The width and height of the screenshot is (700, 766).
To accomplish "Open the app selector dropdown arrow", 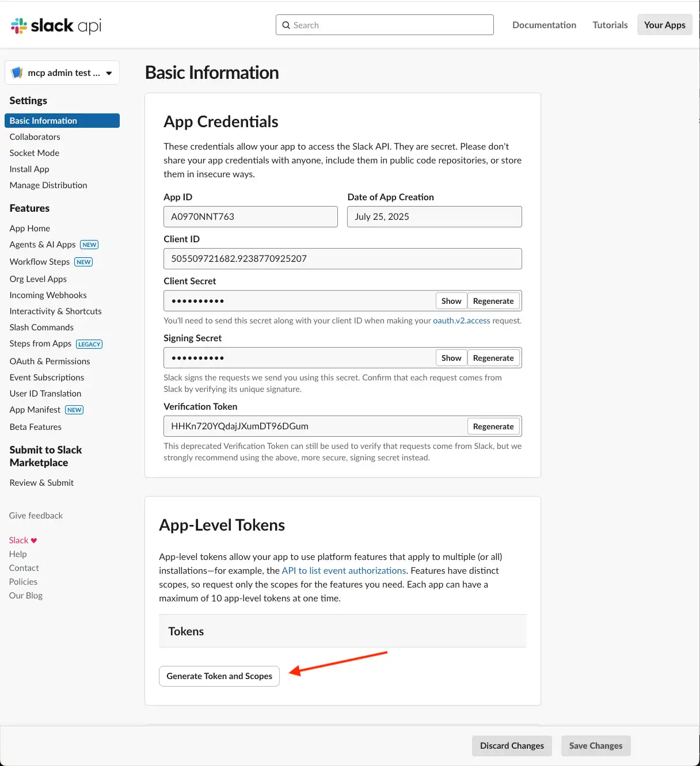I will (109, 73).
